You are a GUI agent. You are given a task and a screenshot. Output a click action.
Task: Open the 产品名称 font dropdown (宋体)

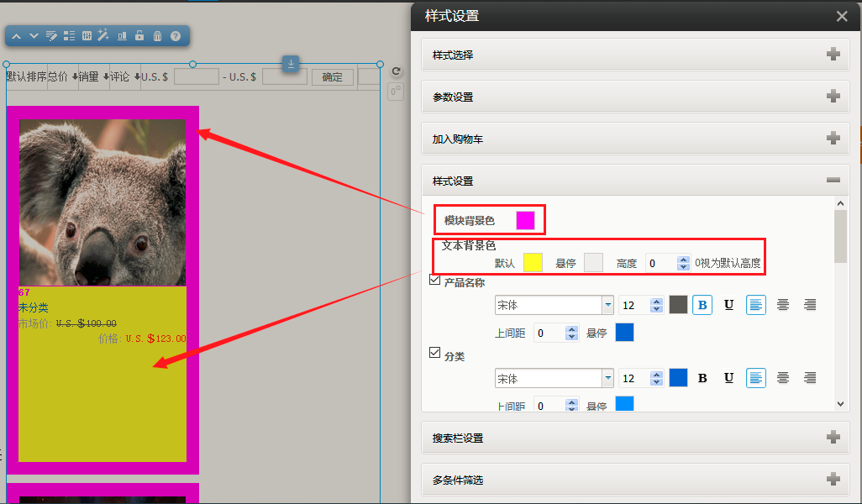pos(607,305)
